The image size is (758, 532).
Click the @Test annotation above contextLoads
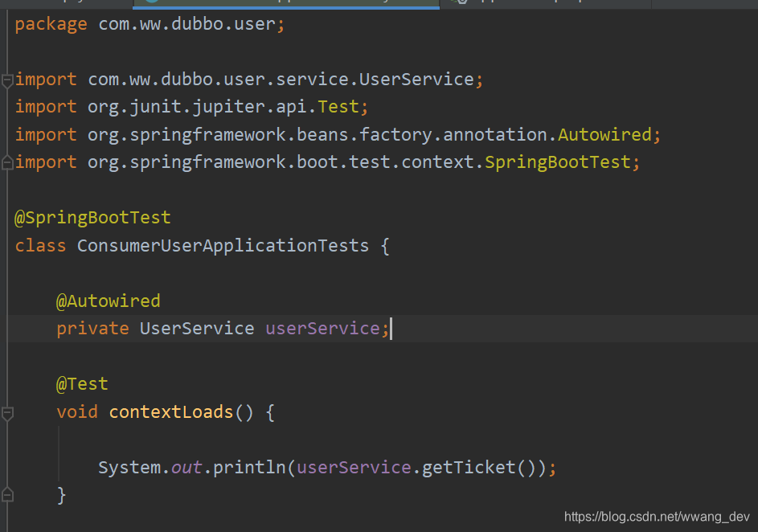click(82, 384)
